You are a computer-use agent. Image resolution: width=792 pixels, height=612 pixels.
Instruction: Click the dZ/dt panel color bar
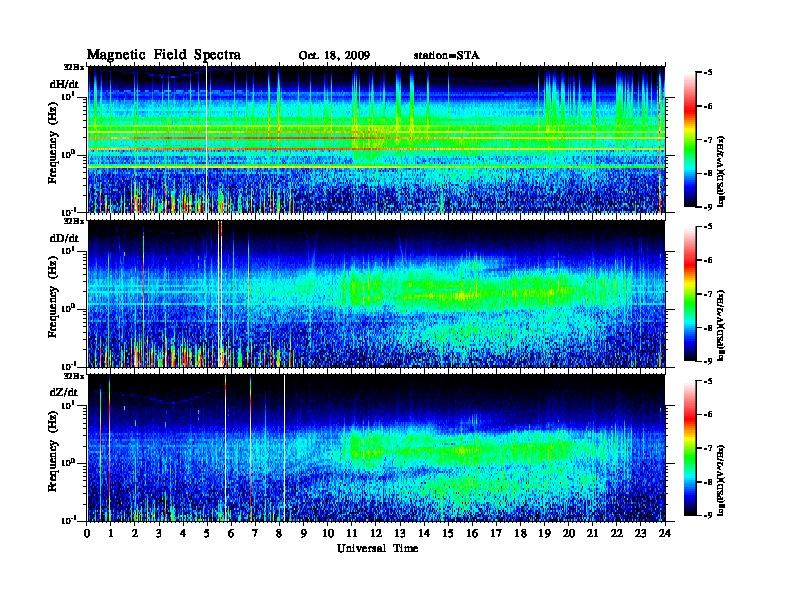click(689, 448)
